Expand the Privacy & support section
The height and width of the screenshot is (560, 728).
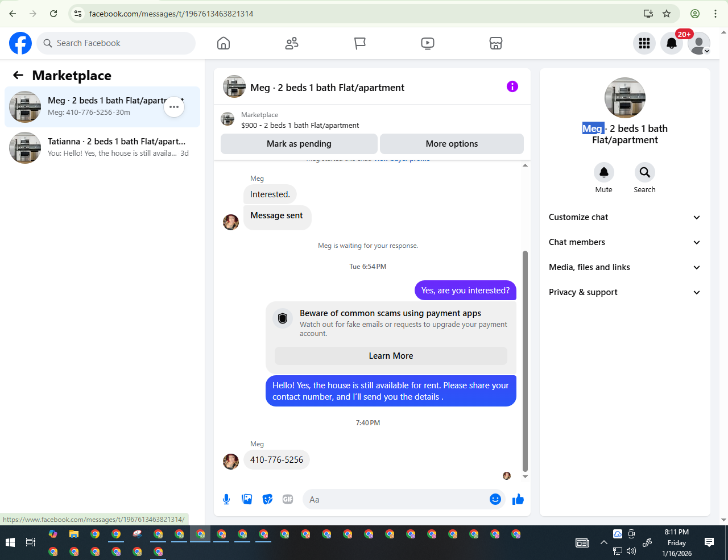point(624,292)
